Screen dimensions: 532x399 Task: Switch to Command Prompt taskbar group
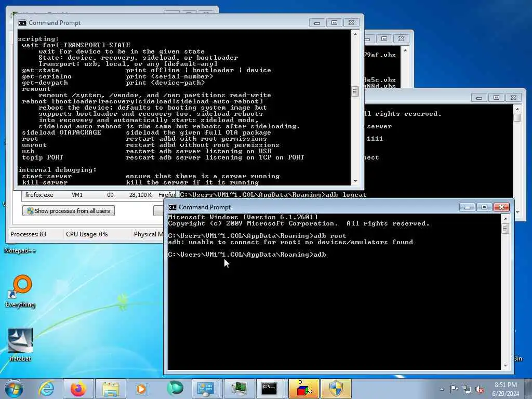click(x=270, y=389)
